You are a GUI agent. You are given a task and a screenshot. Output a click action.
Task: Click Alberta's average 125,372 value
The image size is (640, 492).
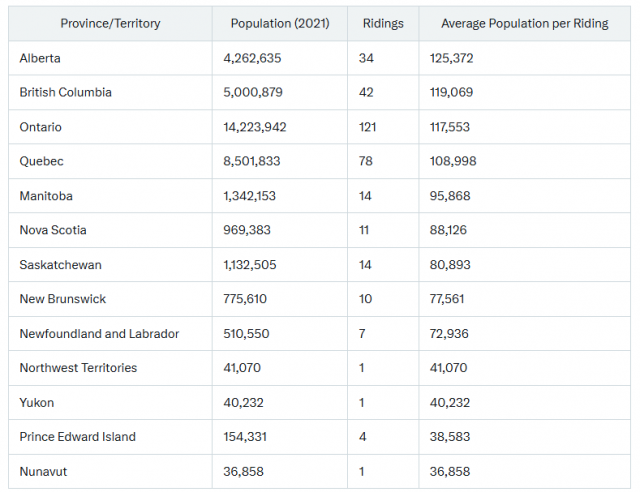454,58
